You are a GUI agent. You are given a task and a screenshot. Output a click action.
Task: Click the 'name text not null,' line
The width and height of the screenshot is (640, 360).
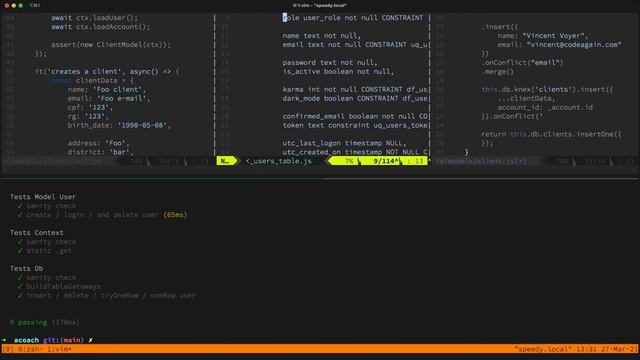coord(322,36)
